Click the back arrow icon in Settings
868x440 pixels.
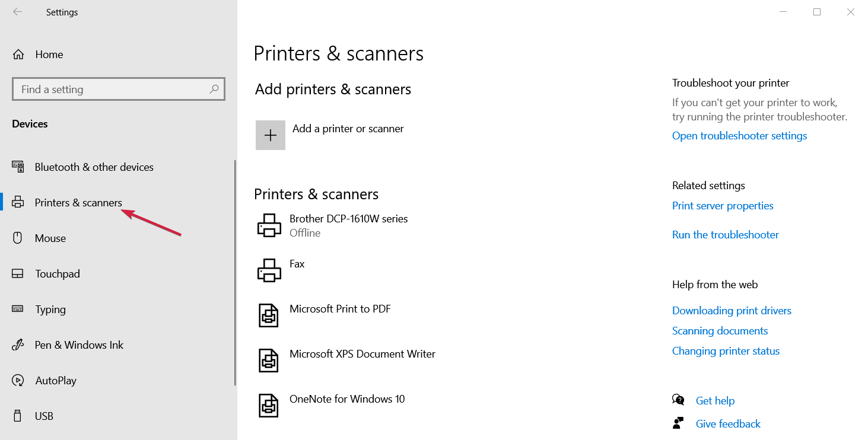[18, 12]
